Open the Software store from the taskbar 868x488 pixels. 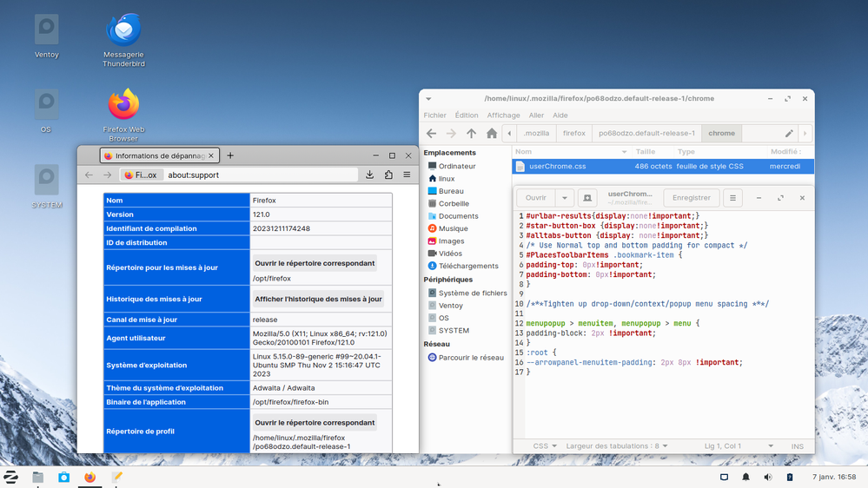coord(63,477)
